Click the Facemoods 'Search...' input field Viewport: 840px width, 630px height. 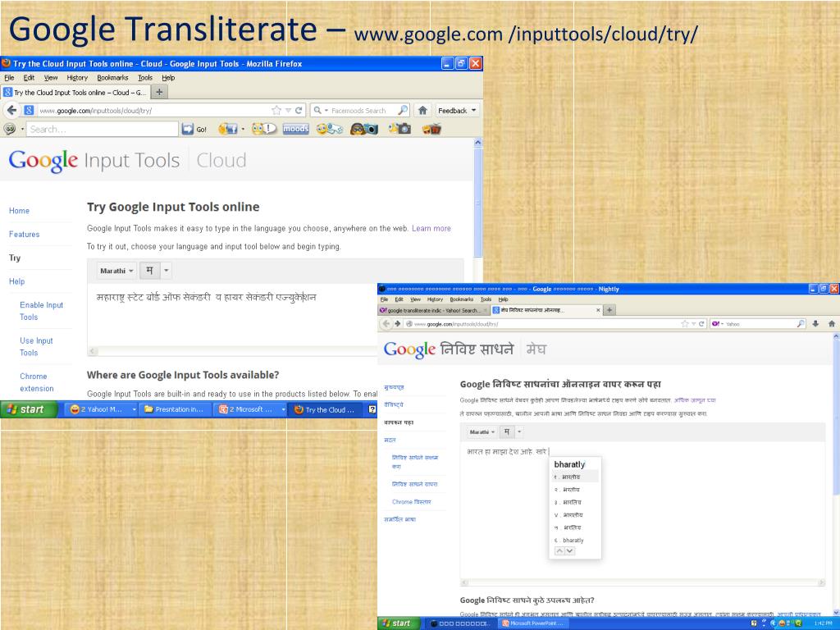[102, 129]
